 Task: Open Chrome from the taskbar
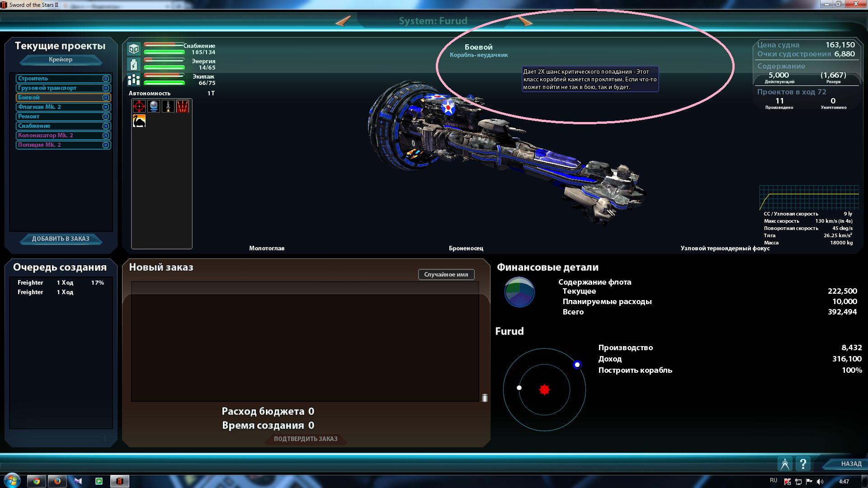pos(37,481)
